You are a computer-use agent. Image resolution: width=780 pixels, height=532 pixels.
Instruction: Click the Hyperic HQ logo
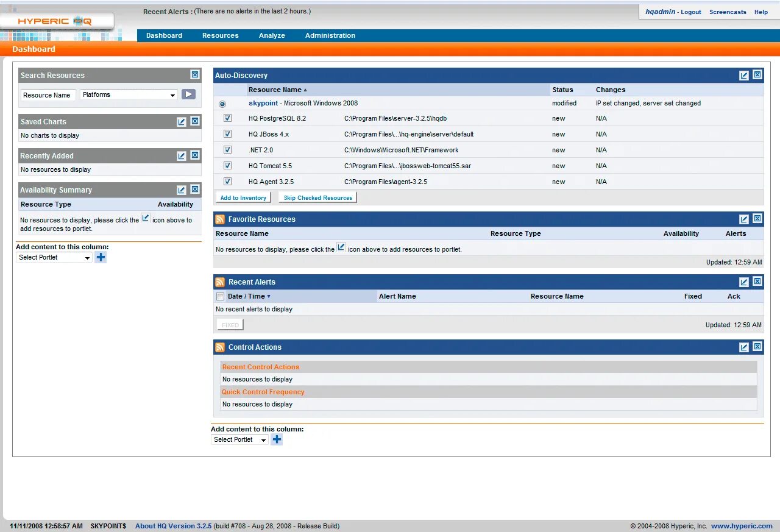click(x=55, y=21)
